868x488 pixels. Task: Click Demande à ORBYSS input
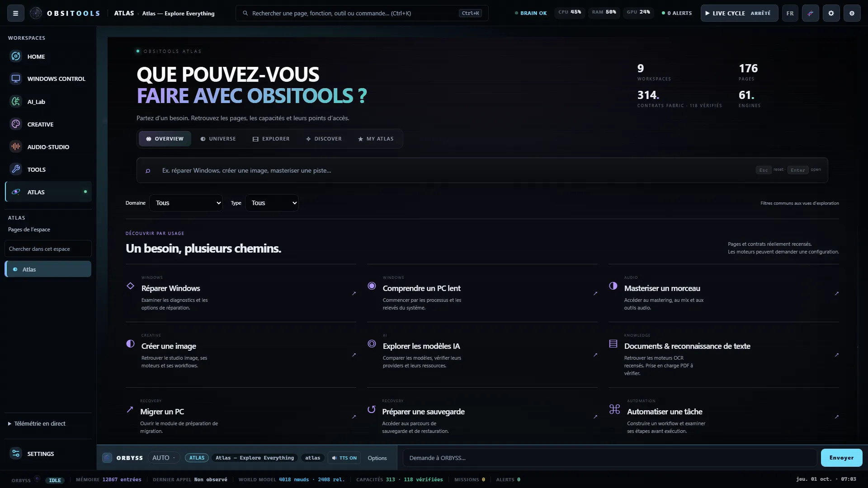tap(609, 458)
